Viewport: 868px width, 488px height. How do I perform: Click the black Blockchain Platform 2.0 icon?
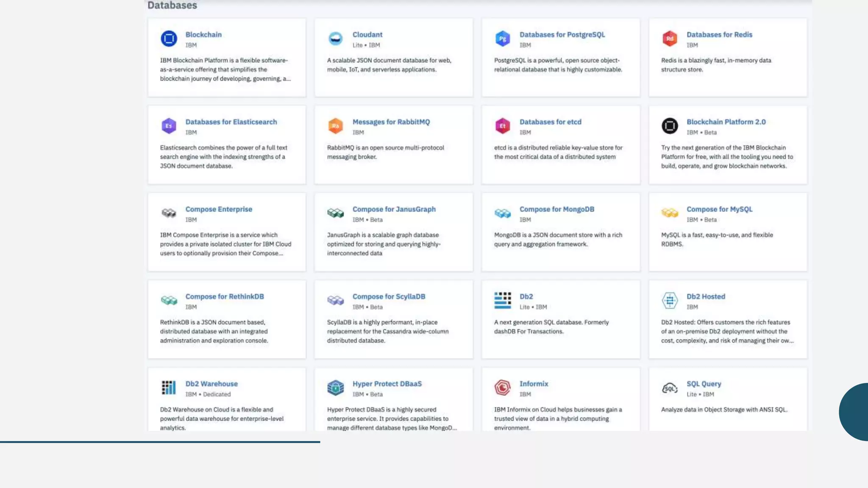click(x=670, y=126)
